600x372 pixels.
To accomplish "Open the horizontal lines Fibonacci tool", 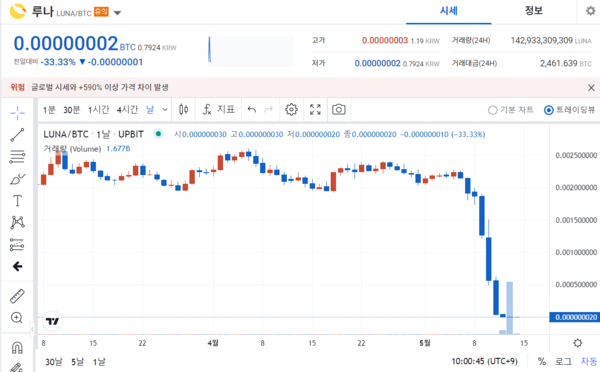I will click(17, 157).
